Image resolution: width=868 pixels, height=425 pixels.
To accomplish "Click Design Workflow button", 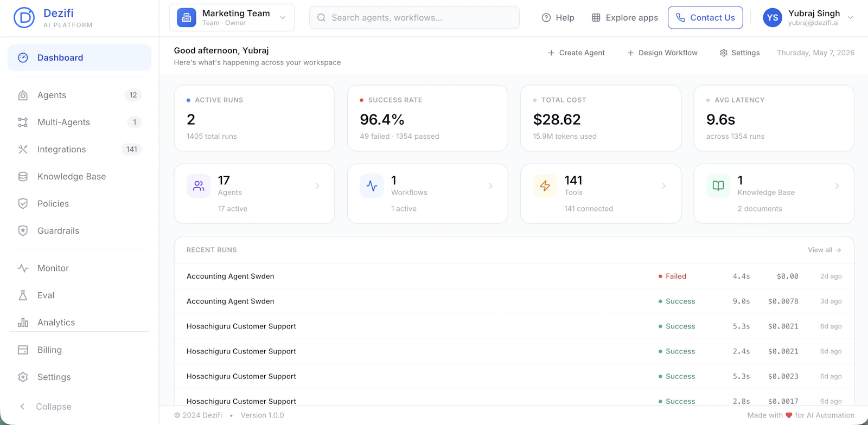I will click(662, 53).
